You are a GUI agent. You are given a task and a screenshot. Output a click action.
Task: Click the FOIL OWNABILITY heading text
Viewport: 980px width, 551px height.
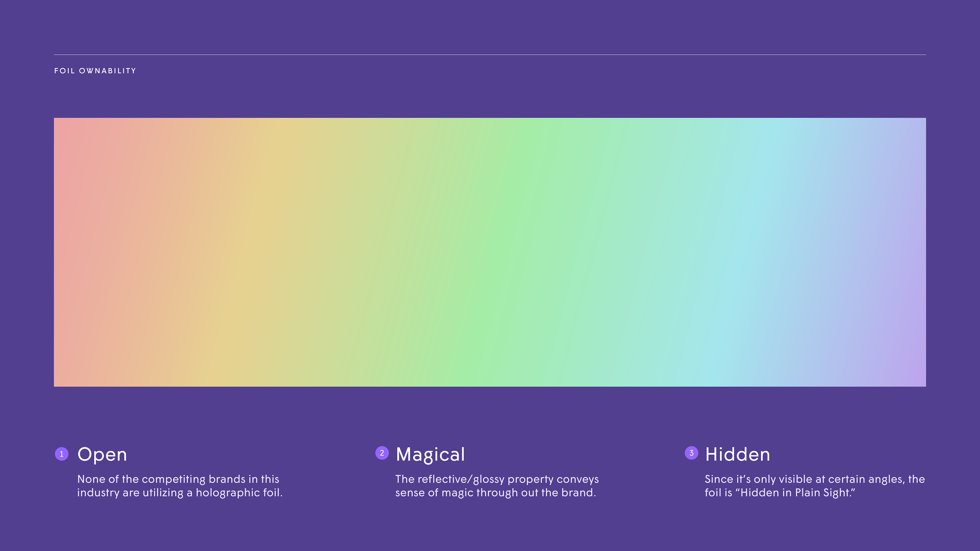tap(95, 71)
